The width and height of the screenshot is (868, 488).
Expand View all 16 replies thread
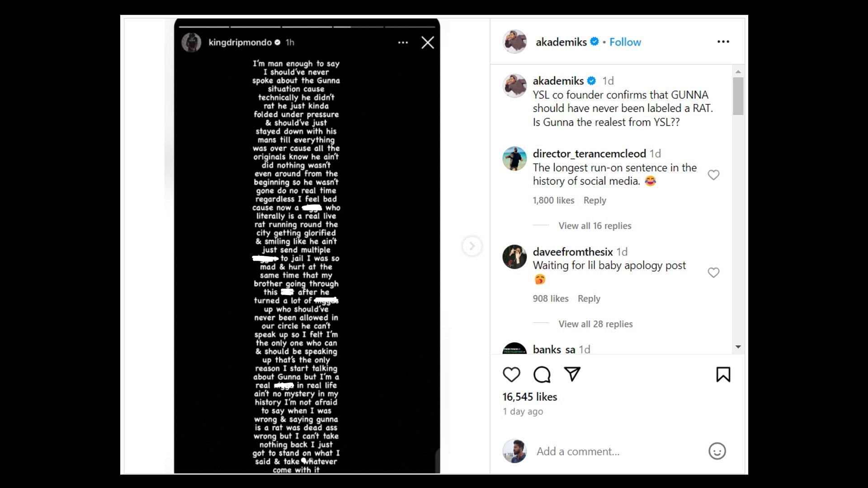[x=595, y=225]
